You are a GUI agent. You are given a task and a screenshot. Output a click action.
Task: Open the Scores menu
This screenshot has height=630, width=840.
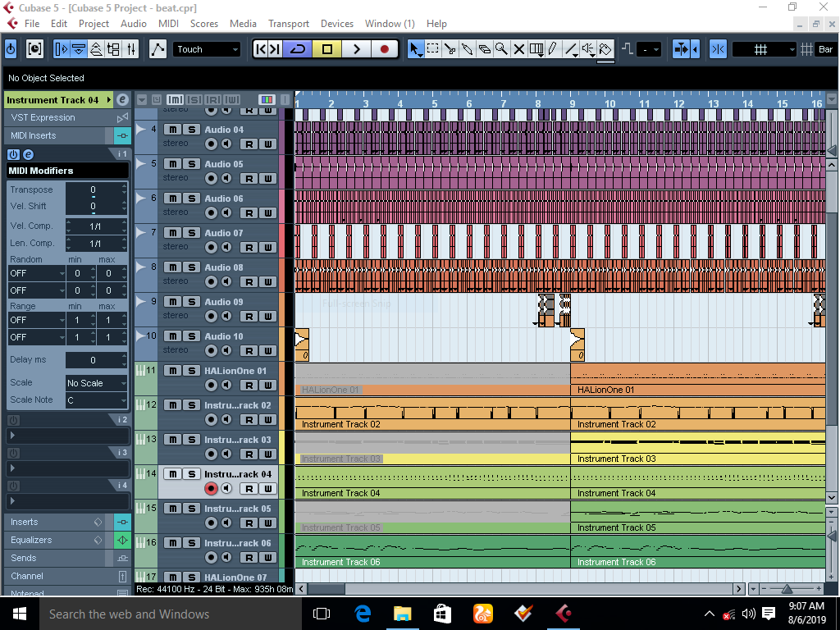click(x=204, y=24)
